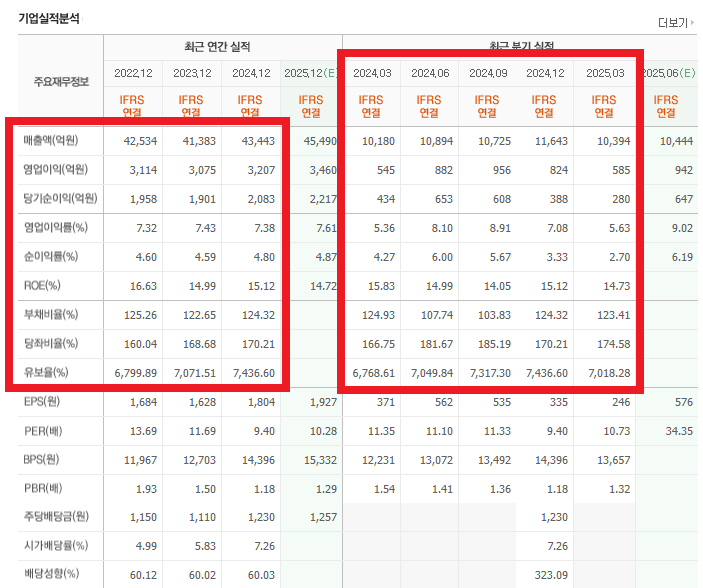Click the 주당배당금(원) row label
The image size is (703, 588).
coord(56,517)
